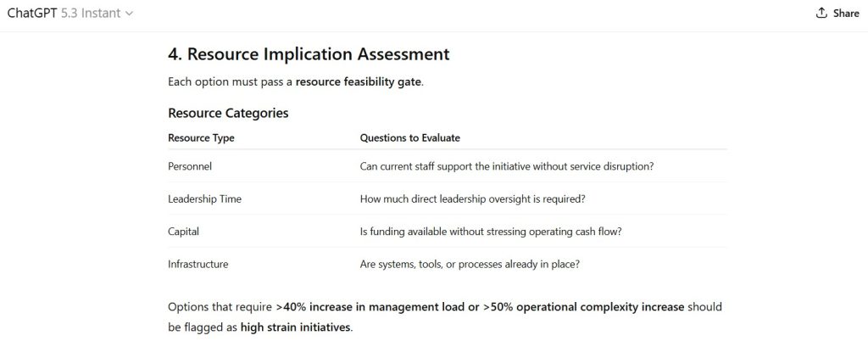Click the bold "high strain initiatives" phrase
Viewport: 868px width, 341px height.
[295, 327]
